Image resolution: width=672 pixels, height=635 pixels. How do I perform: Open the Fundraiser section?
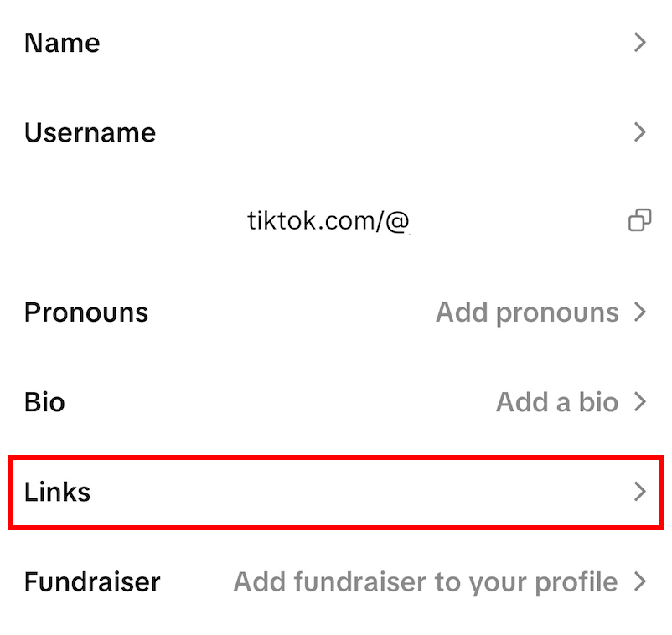click(x=335, y=581)
